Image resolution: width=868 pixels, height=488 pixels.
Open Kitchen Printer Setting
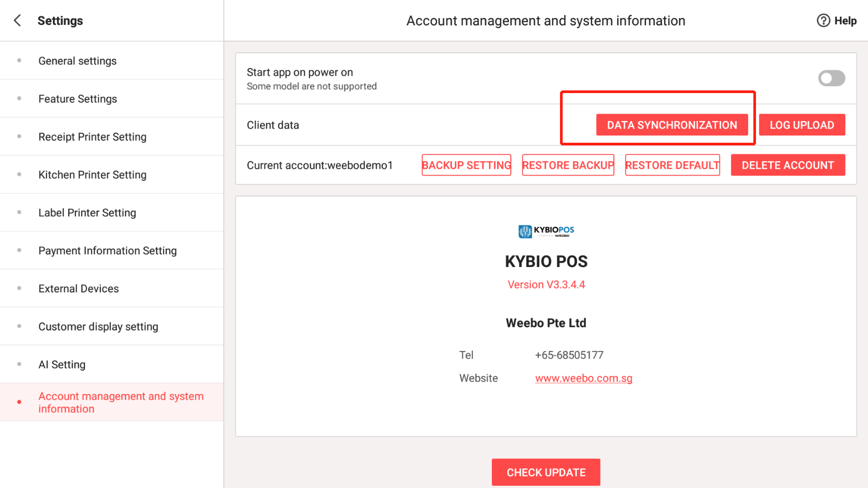coord(111,175)
